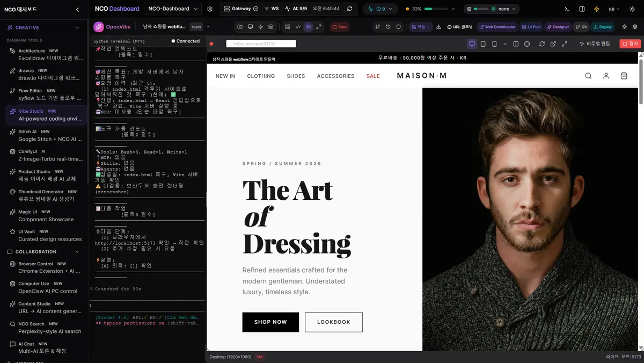Open folder icon in OpenVibe toolbar
Viewport: 644px width, 363px height.
(x=240, y=27)
